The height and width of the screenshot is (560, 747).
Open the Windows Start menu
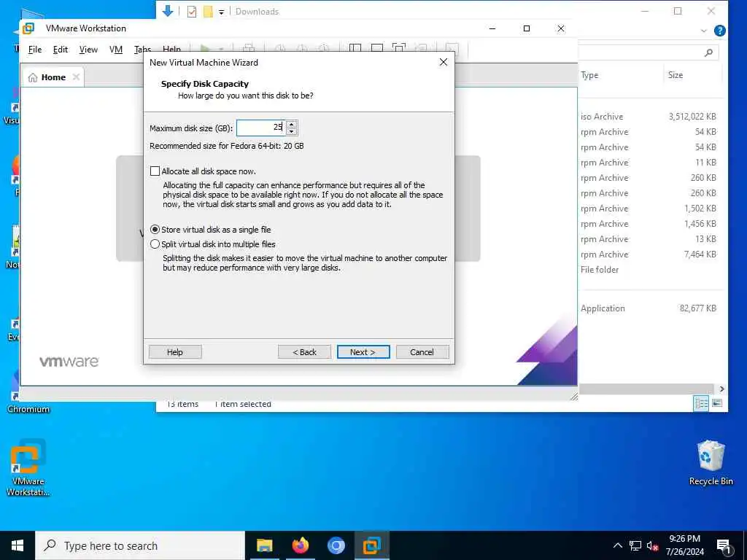(18, 545)
